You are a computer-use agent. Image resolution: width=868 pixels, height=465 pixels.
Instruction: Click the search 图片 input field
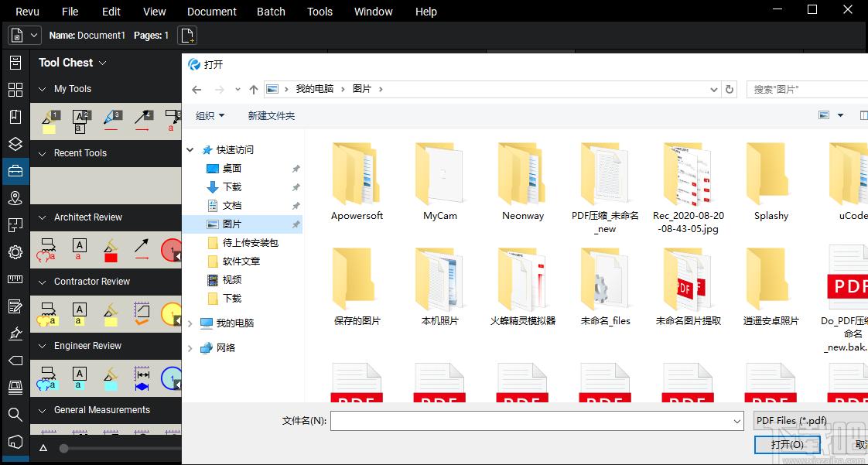pyautogui.click(x=808, y=89)
